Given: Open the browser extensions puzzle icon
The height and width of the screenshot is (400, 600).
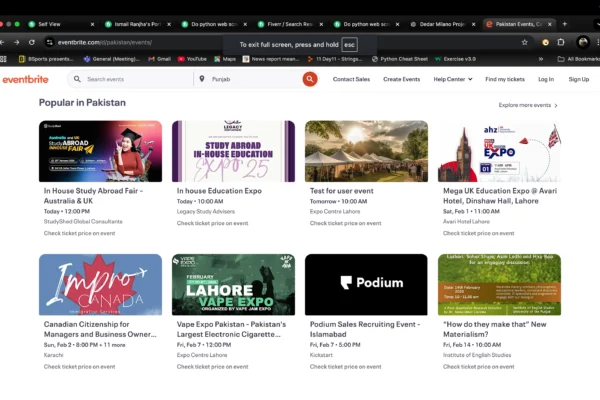Looking at the screenshot, I should (561, 42).
